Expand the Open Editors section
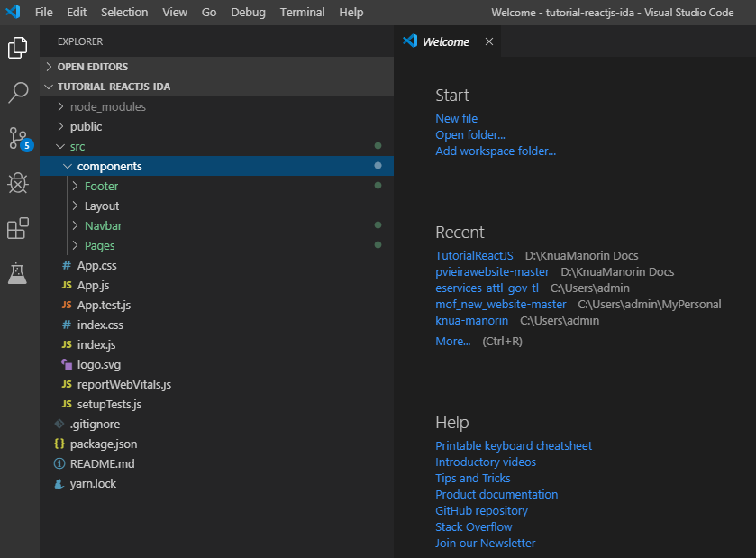Screen dimensions: 756x558 coord(216,67)
